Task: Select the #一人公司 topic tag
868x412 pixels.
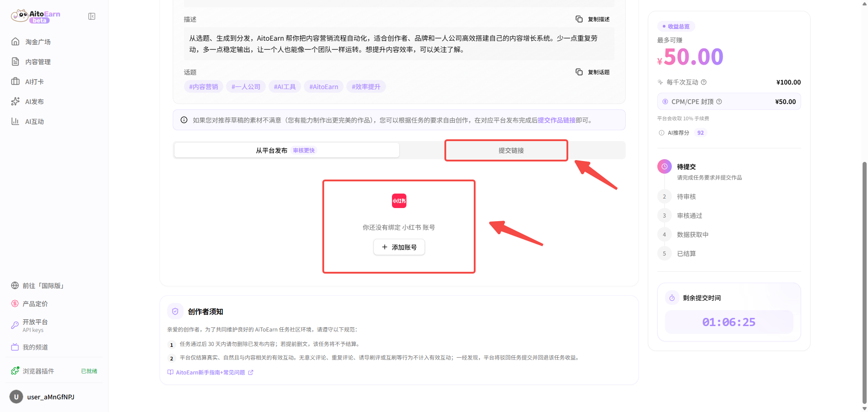Action: point(246,86)
